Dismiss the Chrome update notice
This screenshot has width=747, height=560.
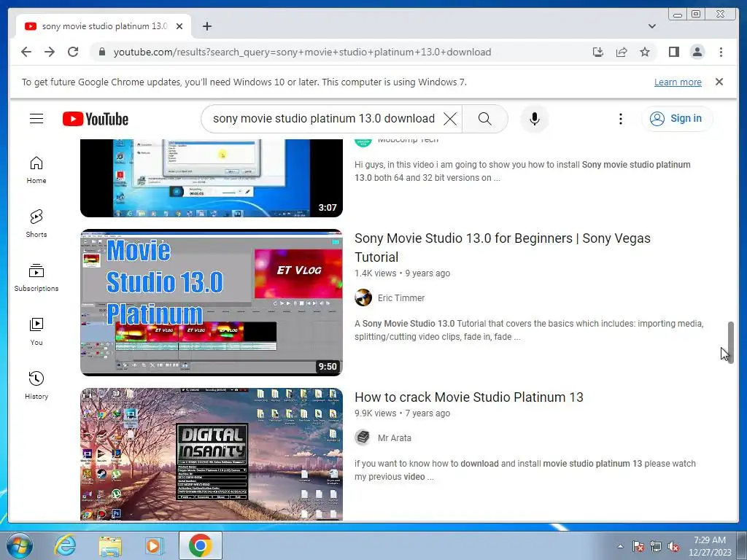[x=719, y=82]
